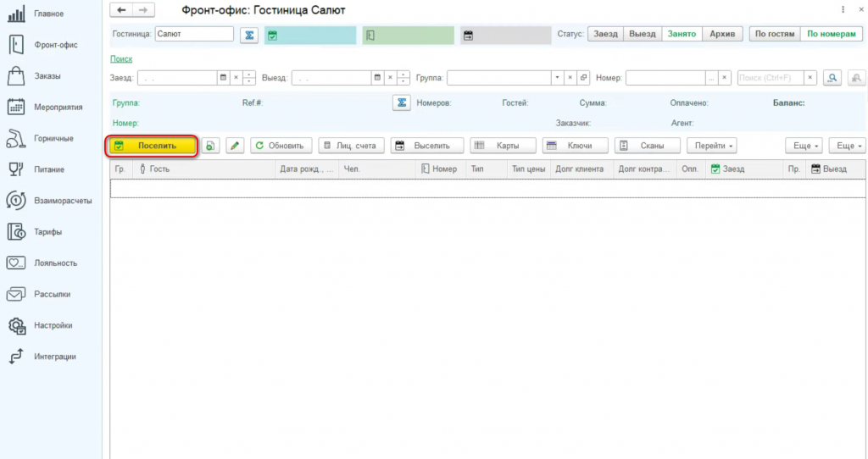Sort by the table's Выезд column header
This screenshot has height=459, width=868.
(835, 169)
